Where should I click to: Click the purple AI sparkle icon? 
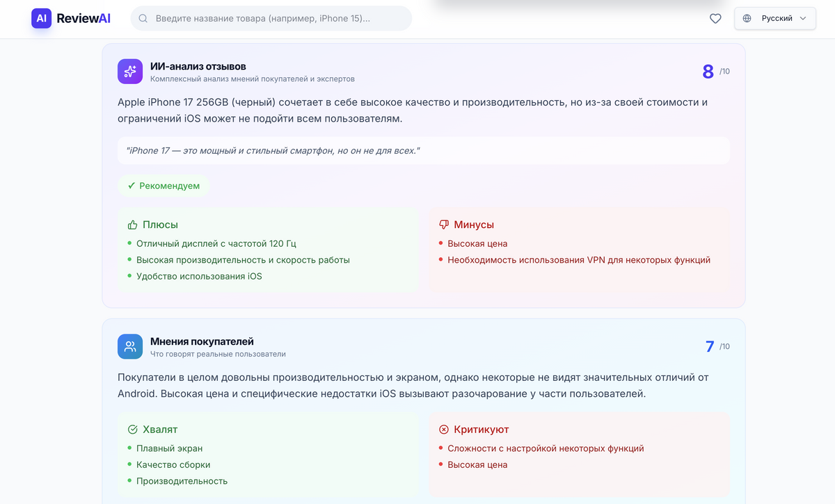coord(130,72)
